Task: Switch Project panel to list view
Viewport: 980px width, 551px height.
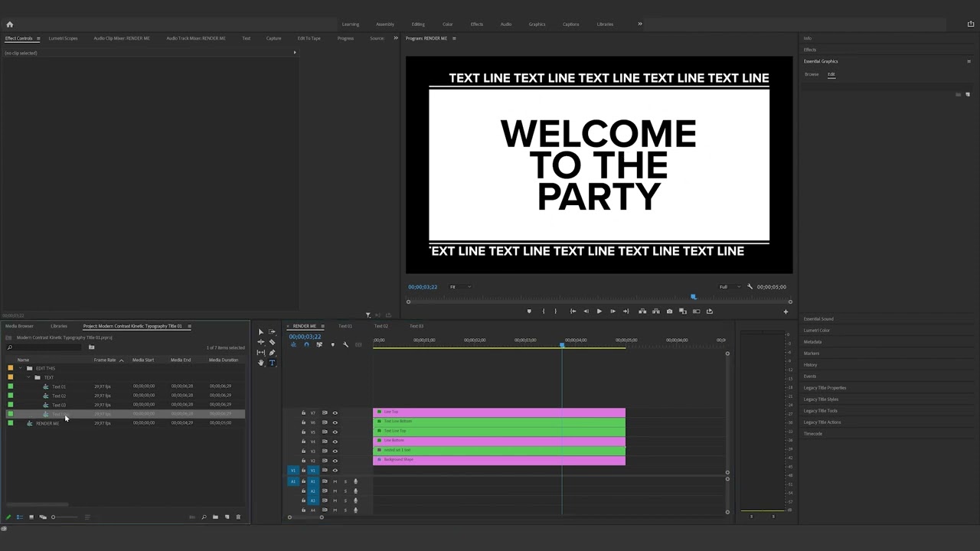Action: pyautogui.click(x=20, y=517)
